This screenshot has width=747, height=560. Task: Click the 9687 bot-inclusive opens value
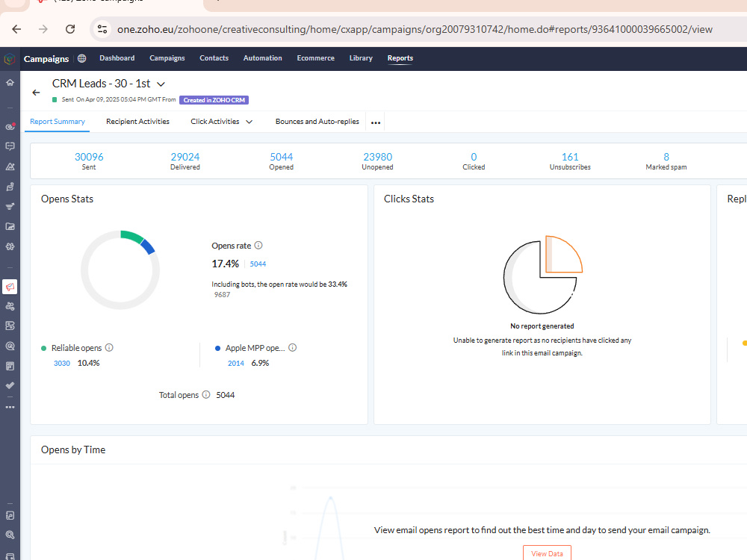click(x=222, y=295)
